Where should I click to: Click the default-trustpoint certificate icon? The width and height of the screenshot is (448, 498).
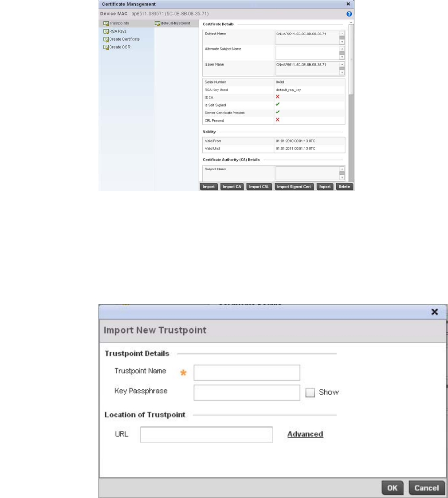pos(157,24)
